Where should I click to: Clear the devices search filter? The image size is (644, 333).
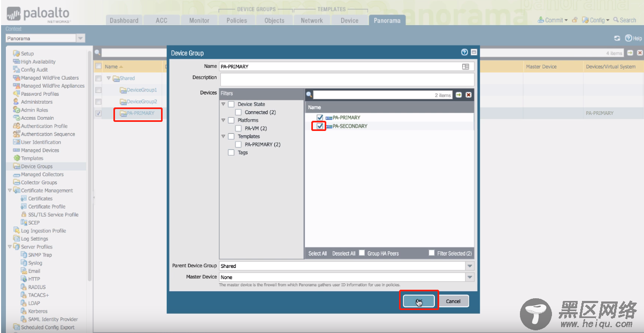click(469, 95)
